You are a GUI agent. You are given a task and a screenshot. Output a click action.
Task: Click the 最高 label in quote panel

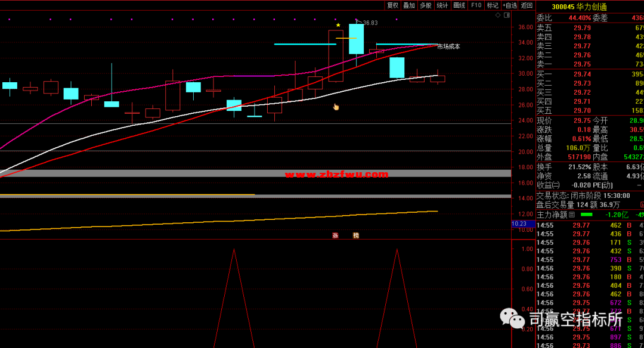click(x=600, y=130)
